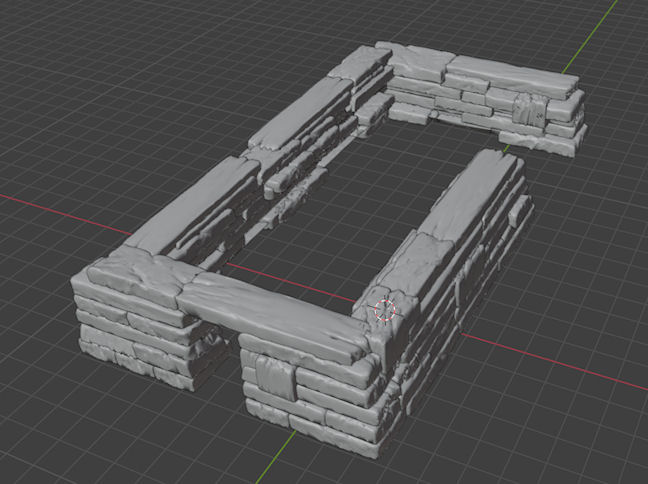648x484 pixels.
Task: Click the 3D cursor on the wall corner
Action: (385, 310)
